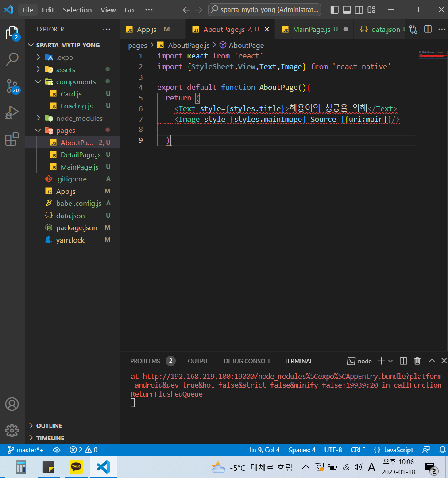Screen dimensions: 448x478
Task: Open the View menu
Action: pyautogui.click(x=108, y=10)
